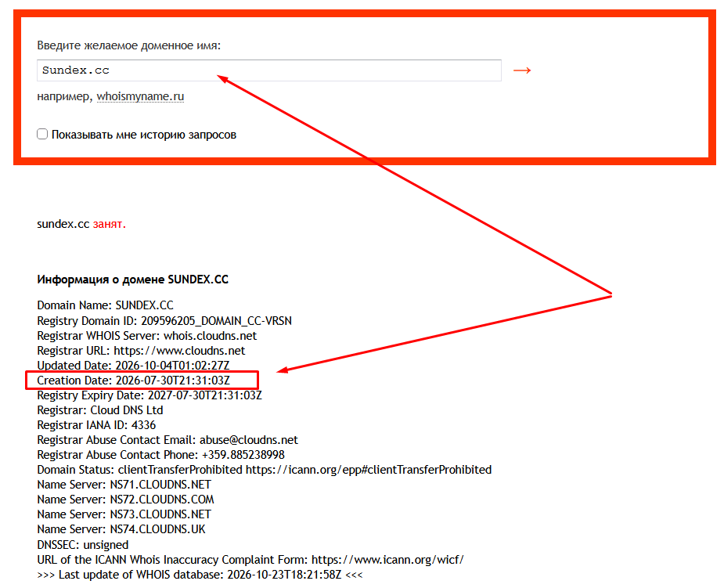This screenshot has width=724, height=588.
Task: Select the Registry Expiry Date line
Action: point(149,395)
